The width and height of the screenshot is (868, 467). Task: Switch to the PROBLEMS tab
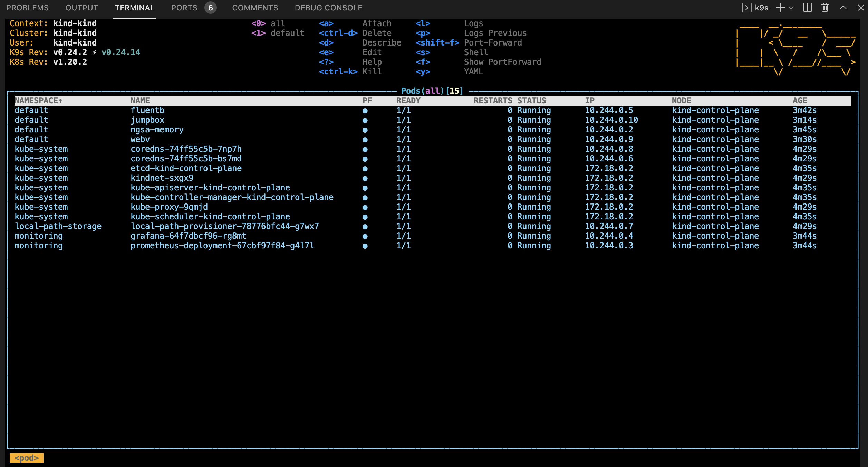28,8
